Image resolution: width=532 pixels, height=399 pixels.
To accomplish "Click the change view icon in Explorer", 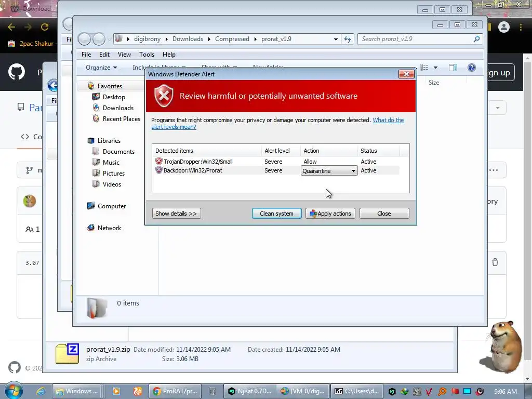I will click(424, 68).
